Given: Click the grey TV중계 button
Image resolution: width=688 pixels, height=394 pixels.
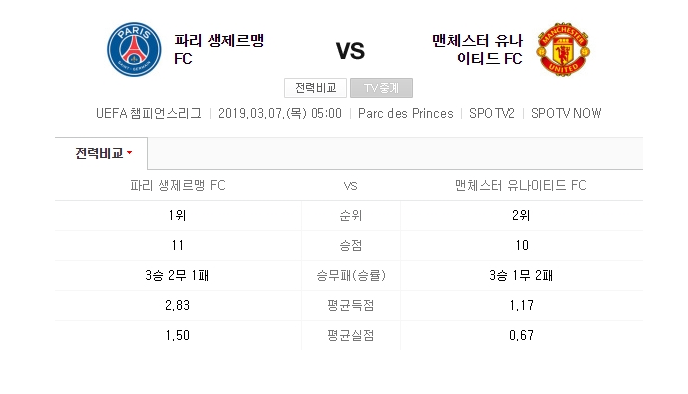Looking at the screenshot, I should pyautogui.click(x=381, y=88).
